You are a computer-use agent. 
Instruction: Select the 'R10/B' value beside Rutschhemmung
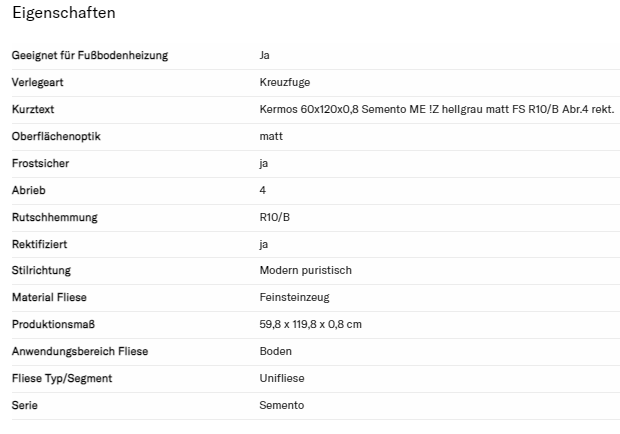tap(277, 217)
